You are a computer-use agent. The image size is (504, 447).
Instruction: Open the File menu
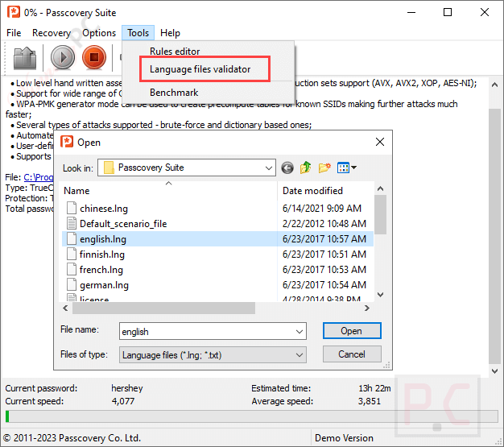click(x=14, y=33)
